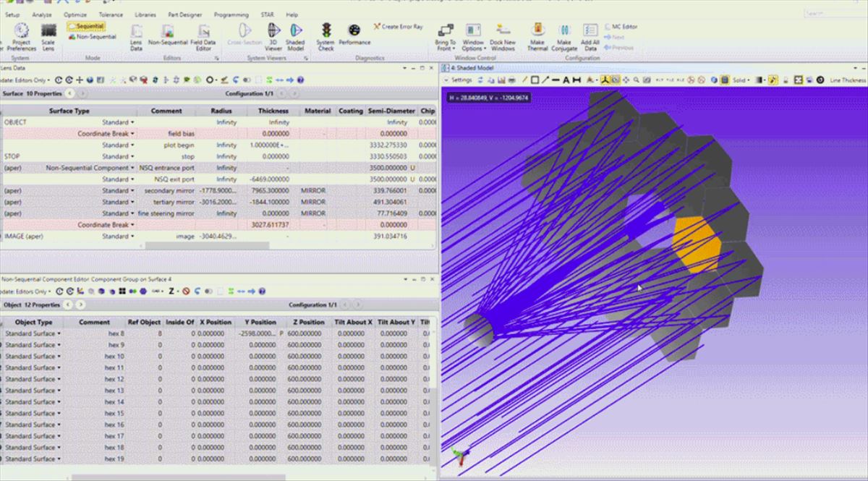Open the Non-Sequential Component Editor help icon
The image size is (868, 481).
pos(260,291)
